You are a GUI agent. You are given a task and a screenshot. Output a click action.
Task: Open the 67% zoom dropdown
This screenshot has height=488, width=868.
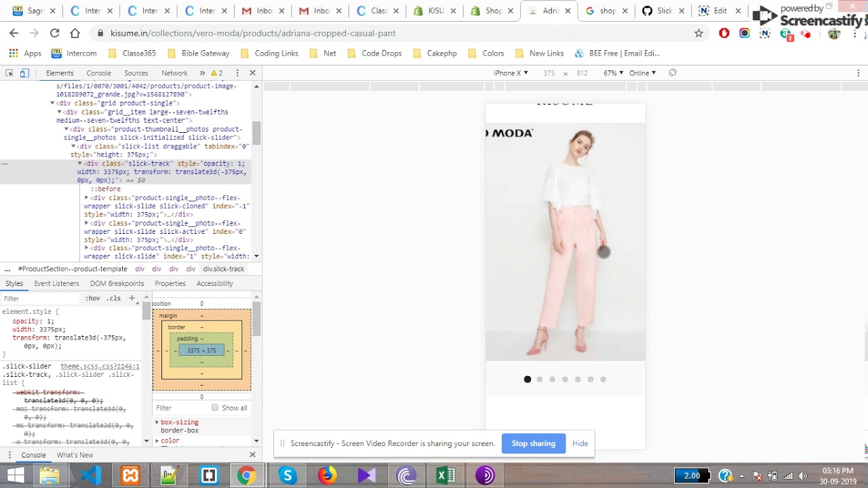tap(613, 73)
